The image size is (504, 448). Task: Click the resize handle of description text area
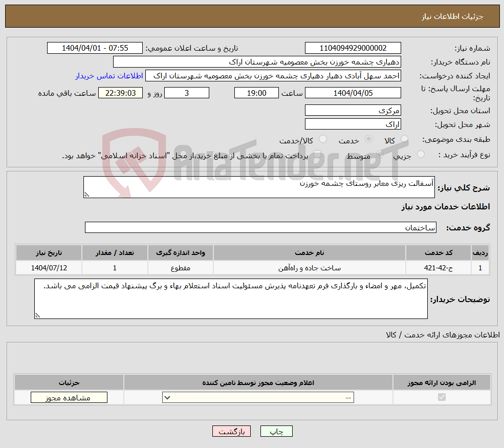coord(86,195)
